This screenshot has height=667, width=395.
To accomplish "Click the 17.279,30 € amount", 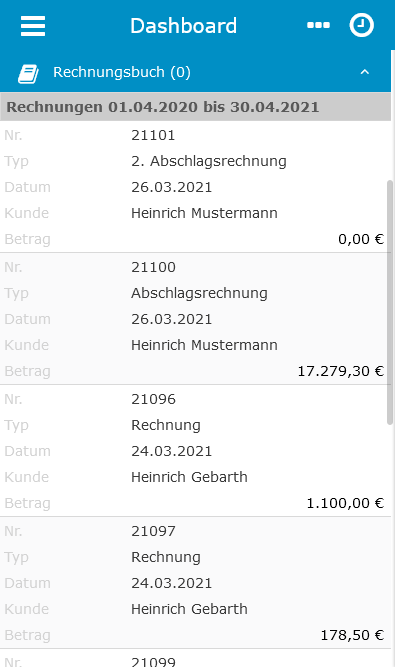I will (x=341, y=371).
